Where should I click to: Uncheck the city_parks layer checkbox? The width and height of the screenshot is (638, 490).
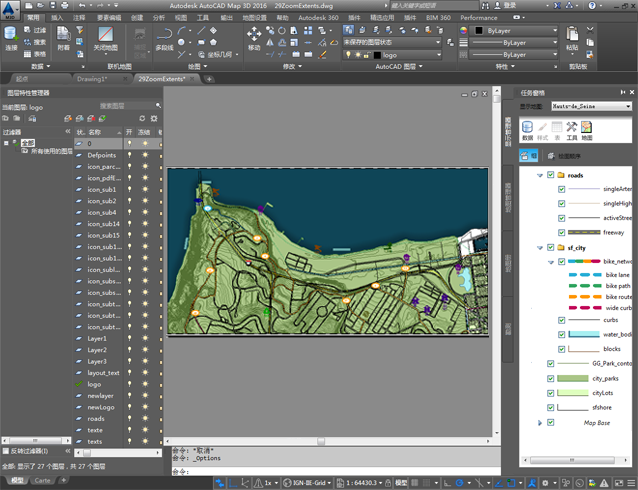[x=550, y=379]
